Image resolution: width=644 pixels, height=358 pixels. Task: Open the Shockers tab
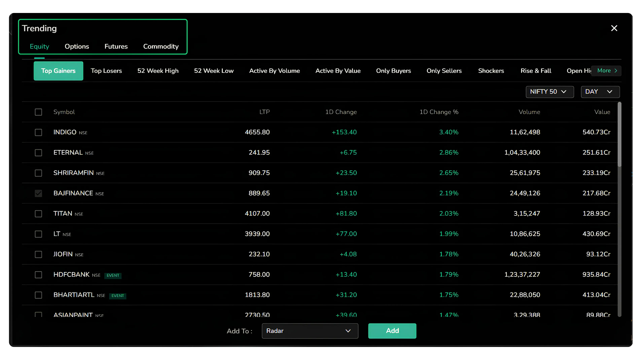tap(491, 71)
